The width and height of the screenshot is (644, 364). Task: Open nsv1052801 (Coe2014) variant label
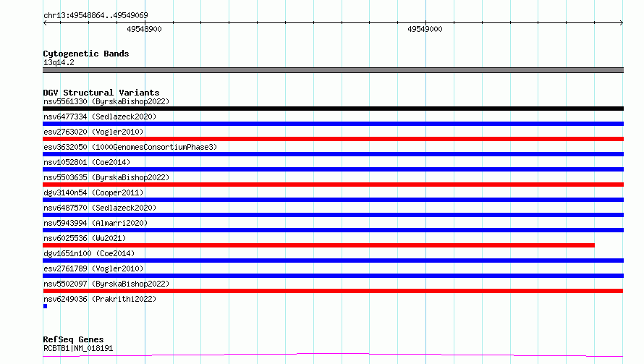(x=87, y=162)
